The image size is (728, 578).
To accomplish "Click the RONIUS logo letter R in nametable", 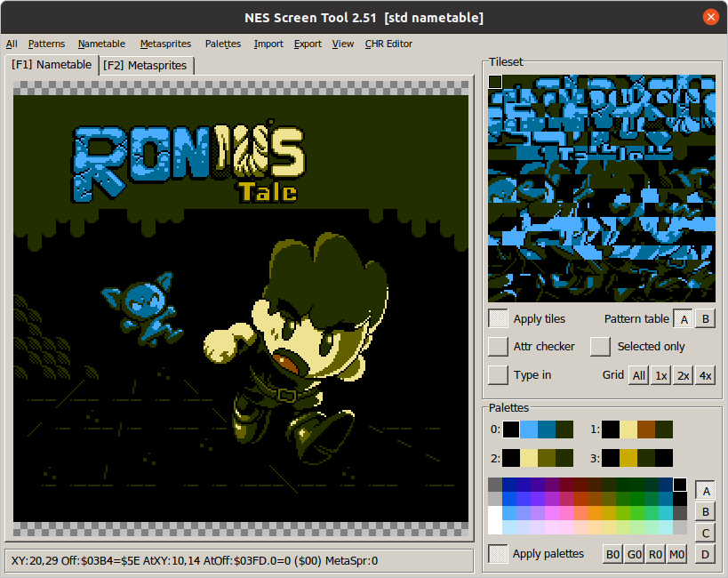I will pos(100,165).
